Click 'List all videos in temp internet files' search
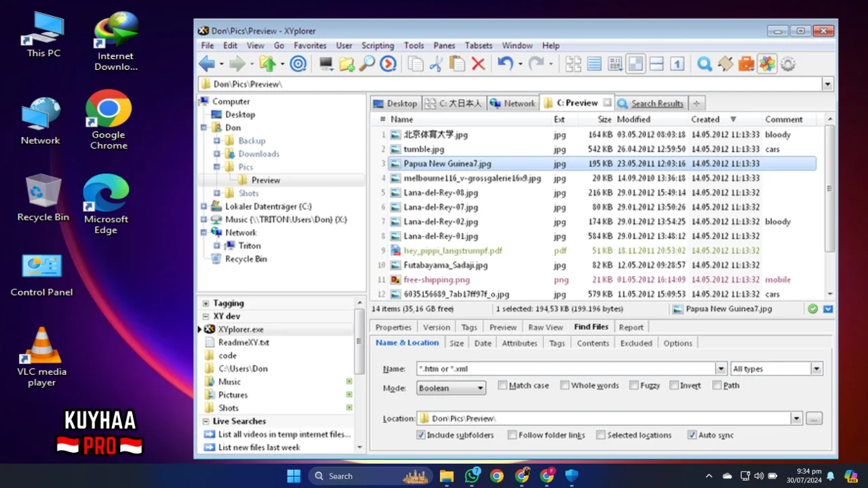Image resolution: width=868 pixels, height=488 pixels. point(284,434)
